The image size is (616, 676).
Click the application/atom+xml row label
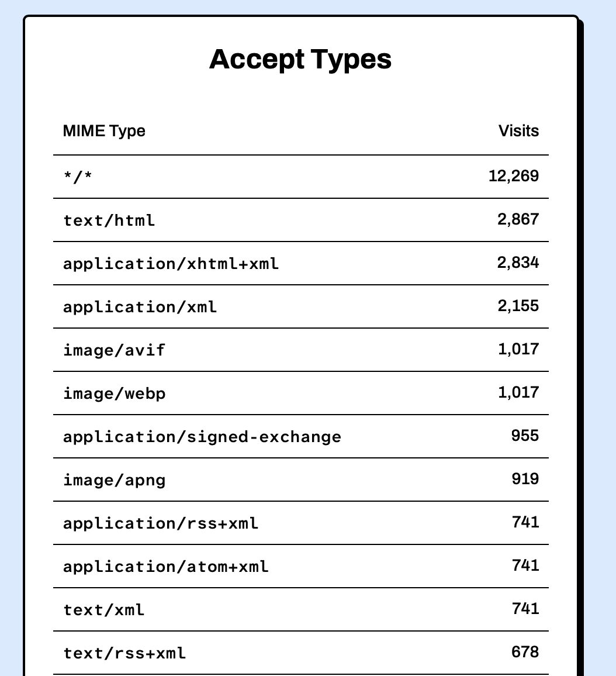166,567
